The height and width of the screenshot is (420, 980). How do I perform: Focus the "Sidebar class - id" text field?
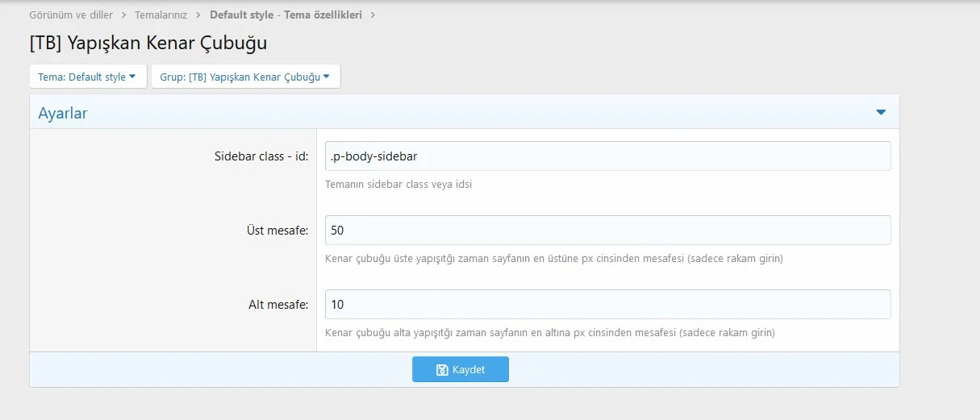click(x=607, y=156)
